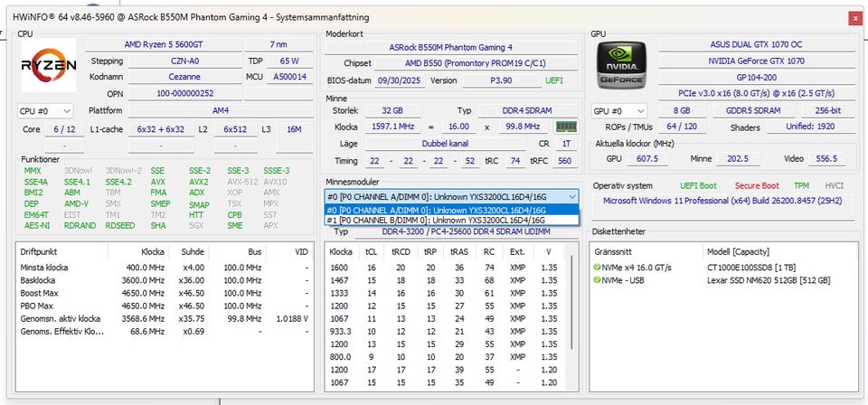868x405 pixels.
Task: Click the 64 / 120 ROPs/TMUs value
Action: [x=682, y=127]
